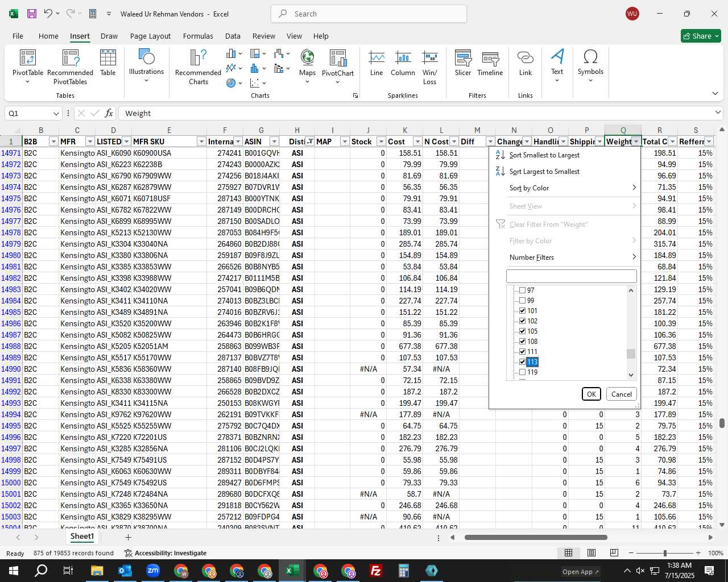Open the File tab
The image size is (728, 582).
pos(18,36)
